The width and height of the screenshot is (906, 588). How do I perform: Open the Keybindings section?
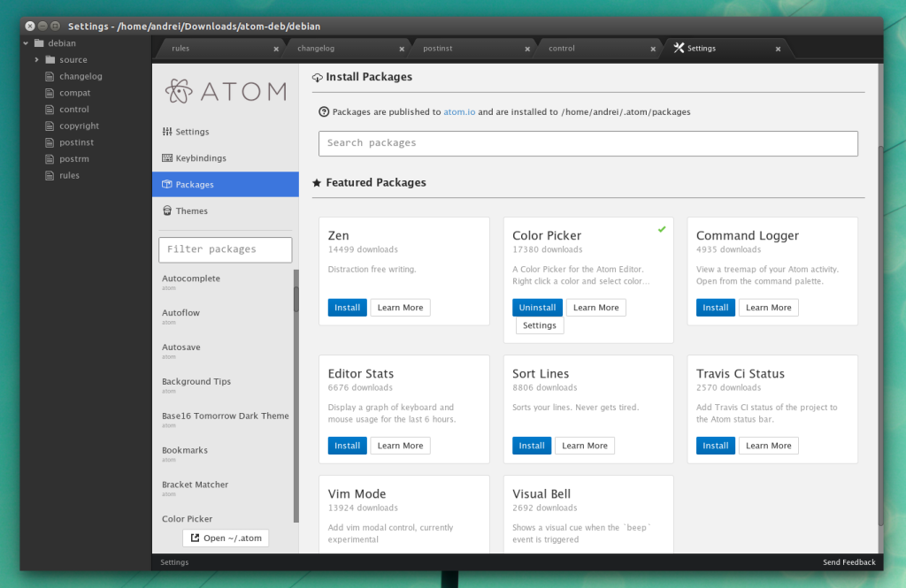(x=226, y=158)
